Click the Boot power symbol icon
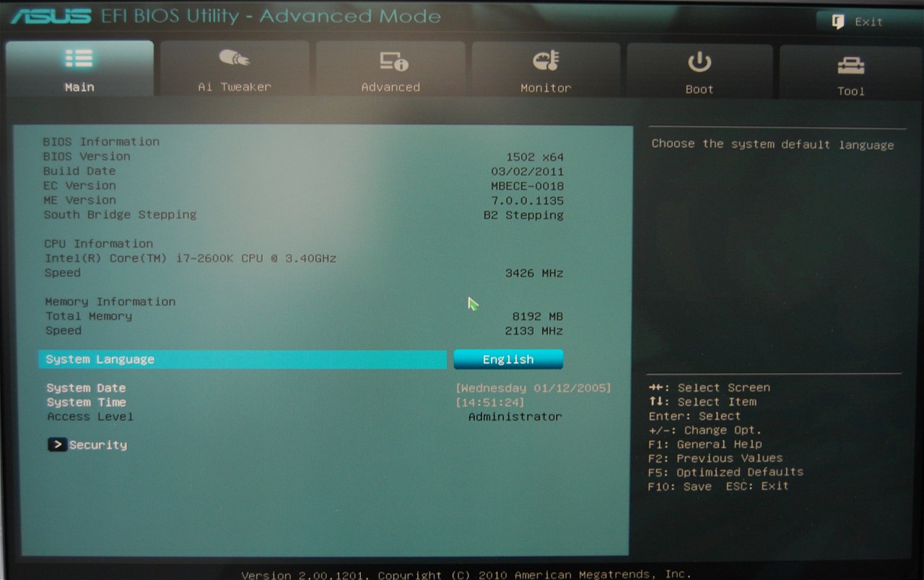Image resolution: width=924 pixels, height=580 pixels. (699, 63)
